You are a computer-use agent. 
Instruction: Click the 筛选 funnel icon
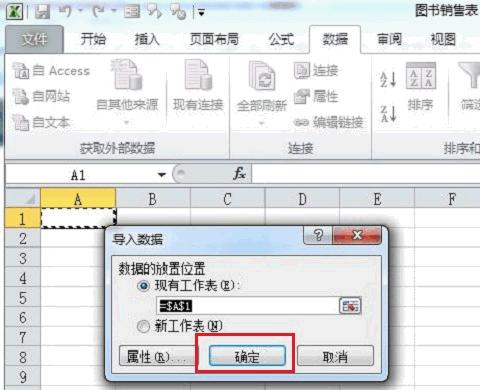469,75
